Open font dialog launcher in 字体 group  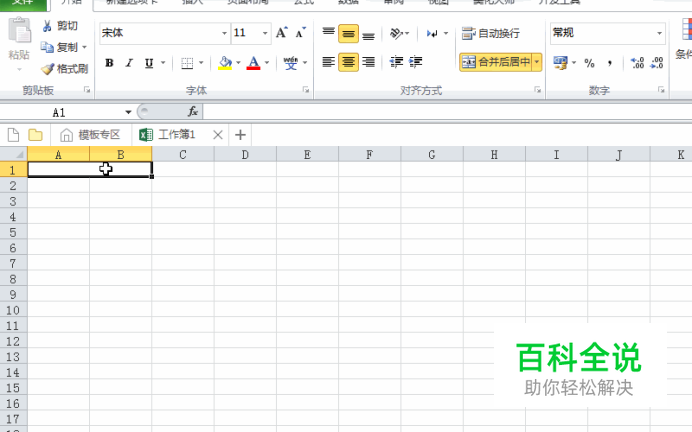tap(306, 90)
